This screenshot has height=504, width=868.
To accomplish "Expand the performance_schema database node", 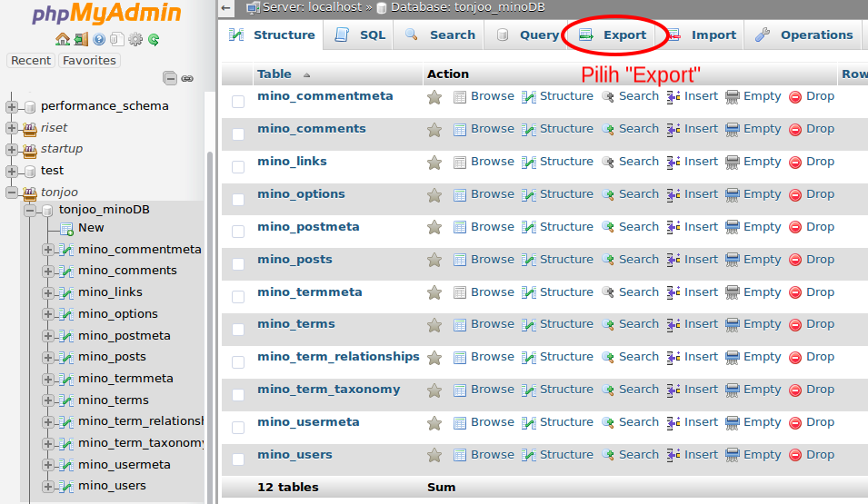I will click(12, 107).
